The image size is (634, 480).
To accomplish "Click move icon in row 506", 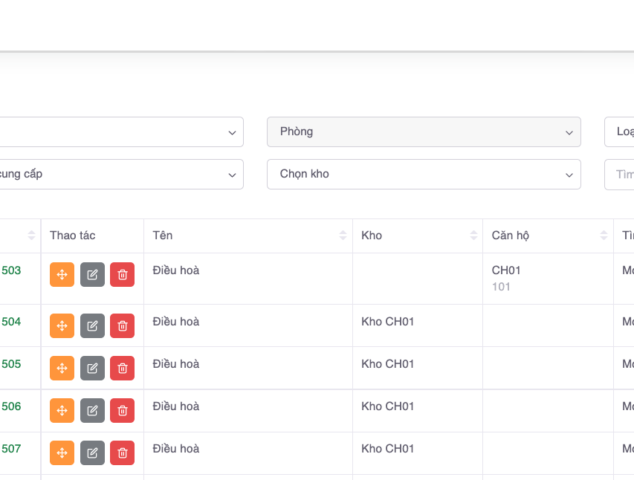I will 62,411.
